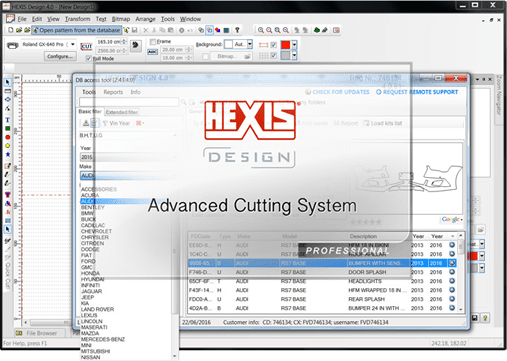
Task: Toggle the Roll Mode checkbox
Action: (x=88, y=59)
